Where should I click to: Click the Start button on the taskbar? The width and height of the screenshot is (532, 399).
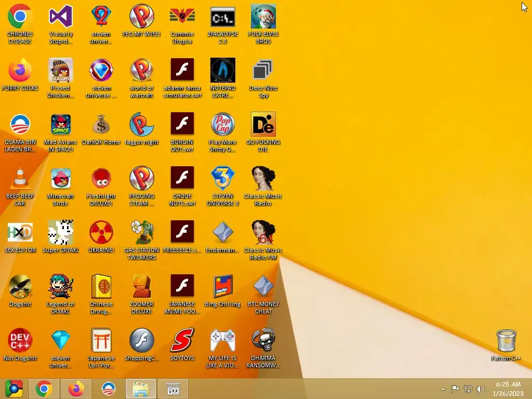click(x=14, y=389)
